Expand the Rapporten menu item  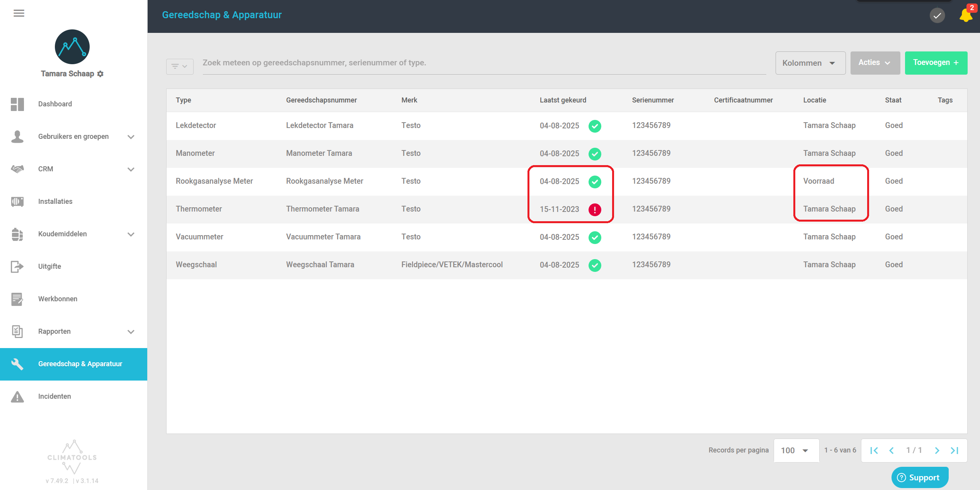pos(131,332)
